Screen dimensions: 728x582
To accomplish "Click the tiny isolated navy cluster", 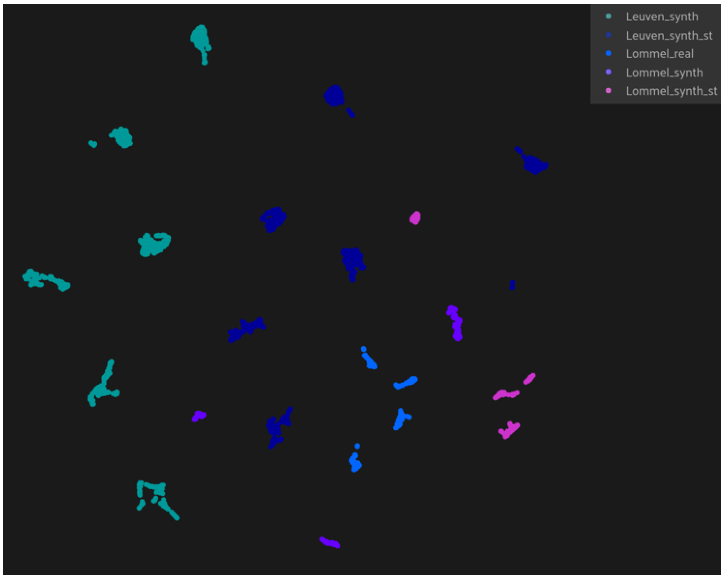I will [x=512, y=286].
